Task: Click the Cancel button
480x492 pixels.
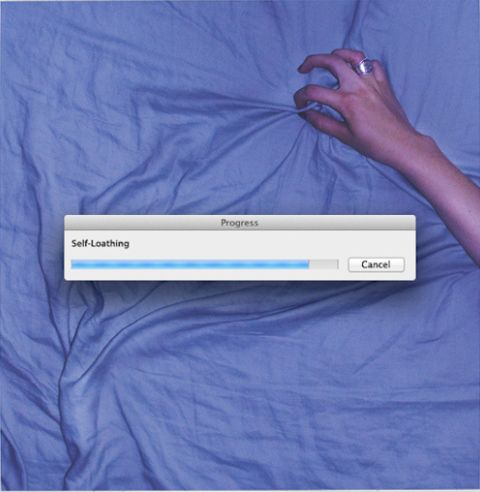Action: 376,264
